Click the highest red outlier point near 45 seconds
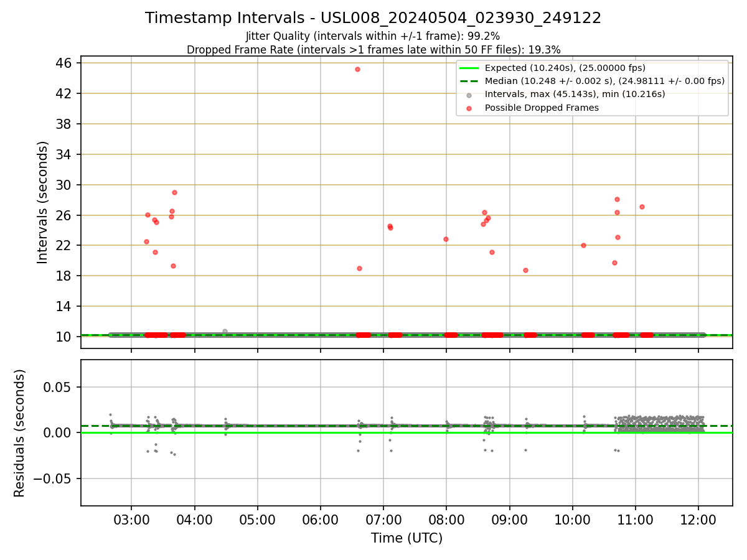This screenshot has width=747, height=560. (x=357, y=69)
